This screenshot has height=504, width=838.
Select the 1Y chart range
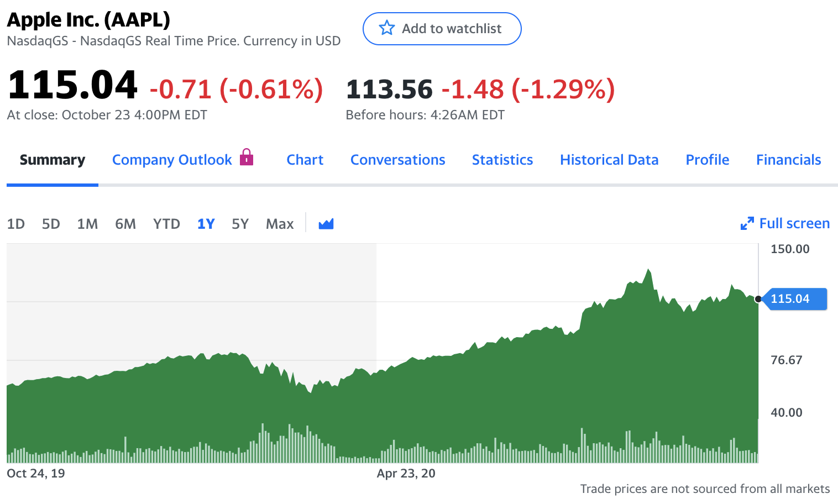pyautogui.click(x=206, y=224)
